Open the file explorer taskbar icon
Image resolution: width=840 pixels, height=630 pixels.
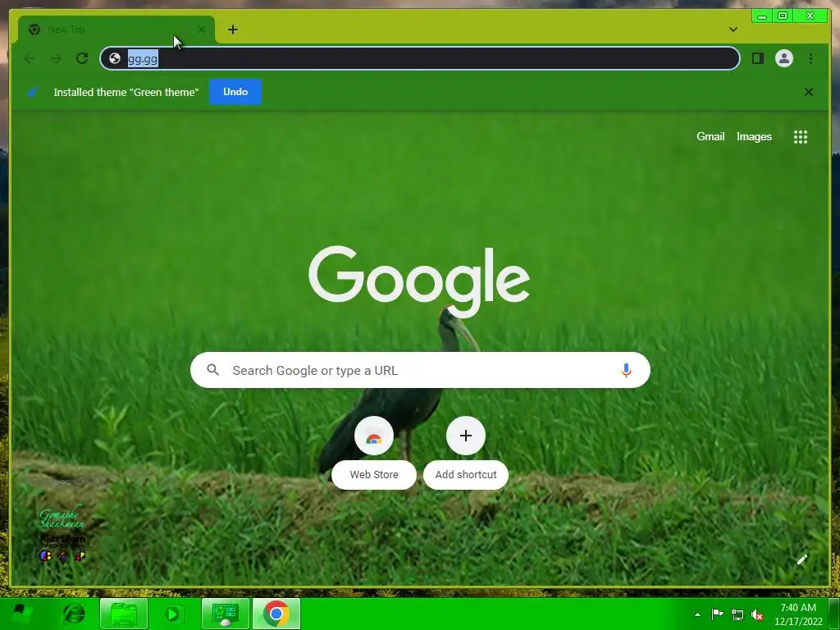124,614
